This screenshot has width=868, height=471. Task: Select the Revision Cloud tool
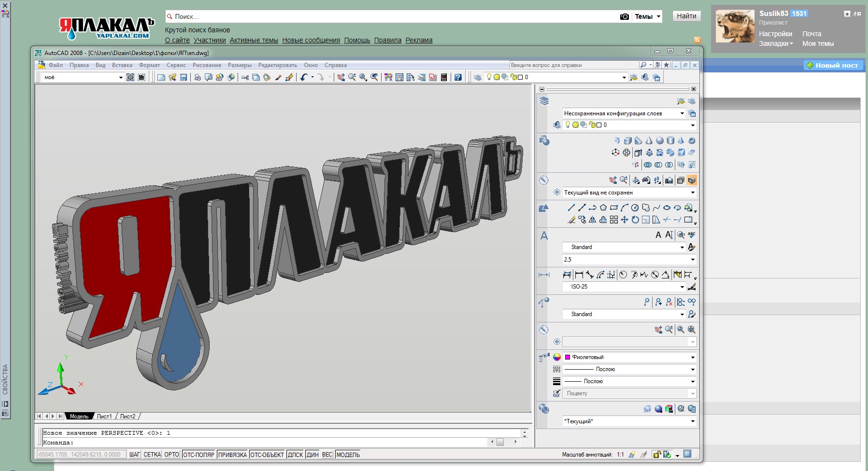(x=646, y=208)
